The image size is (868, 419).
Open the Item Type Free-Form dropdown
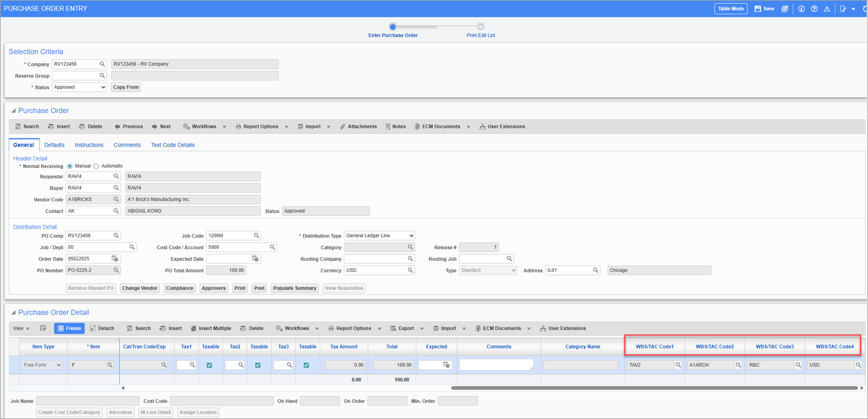43,365
